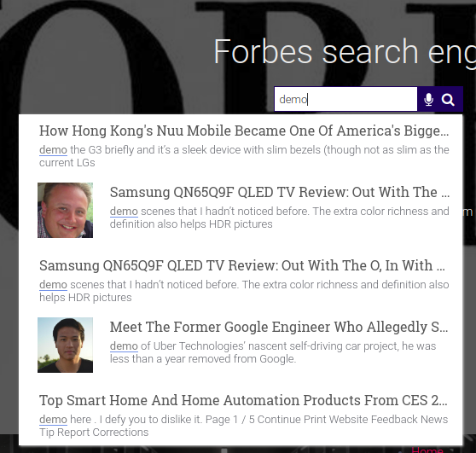
Task: Click snippet 'demo the G3 briefly'
Action: pos(244,156)
